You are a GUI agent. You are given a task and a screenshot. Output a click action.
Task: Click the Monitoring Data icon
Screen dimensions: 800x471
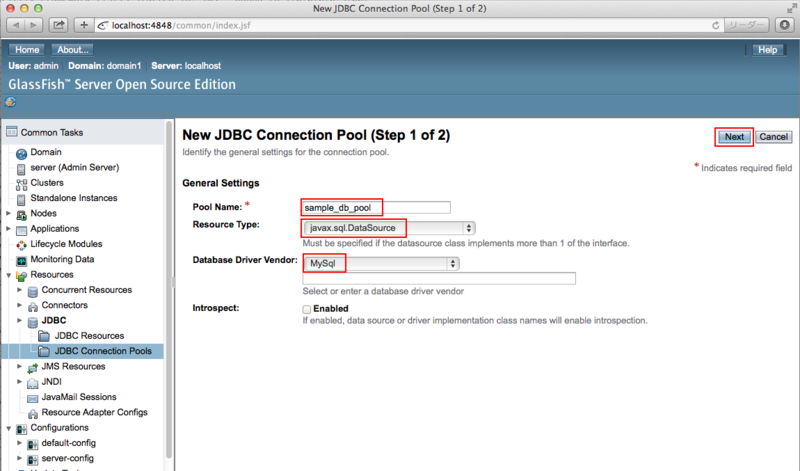(x=21, y=261)
